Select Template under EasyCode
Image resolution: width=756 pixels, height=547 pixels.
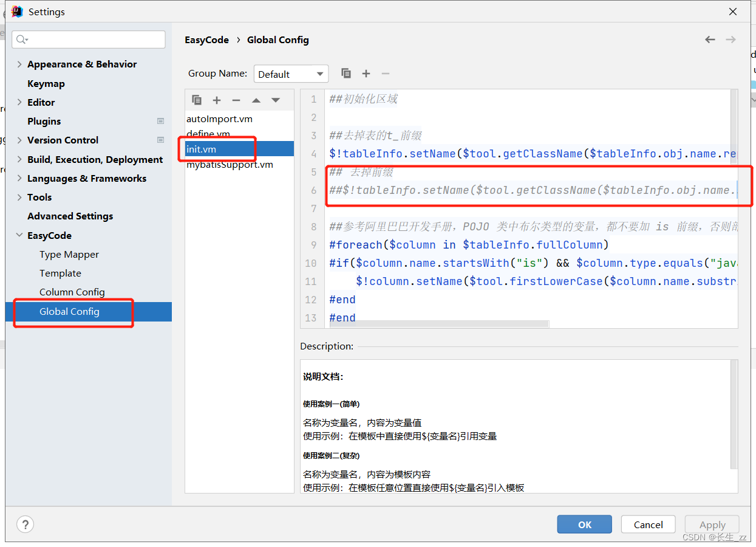pyautogui.click(x=60, y=273)
